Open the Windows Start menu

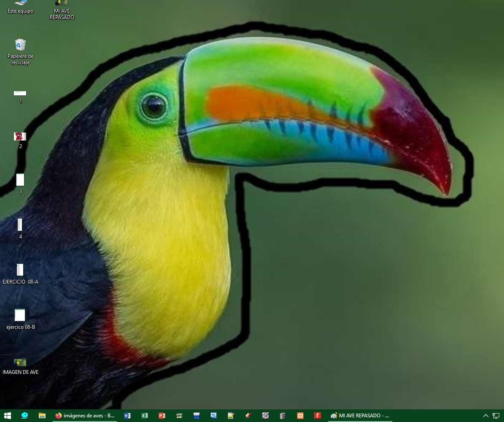[8, 416]
